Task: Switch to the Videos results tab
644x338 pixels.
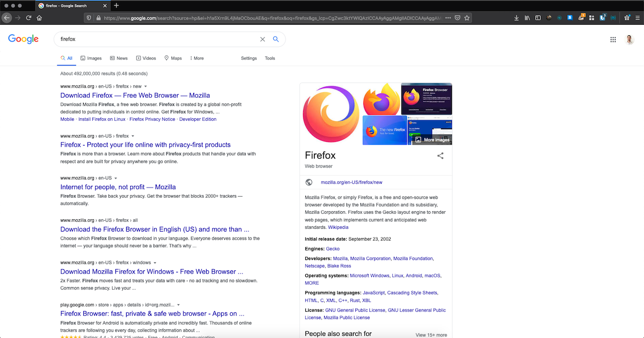Action: [146, 58]
